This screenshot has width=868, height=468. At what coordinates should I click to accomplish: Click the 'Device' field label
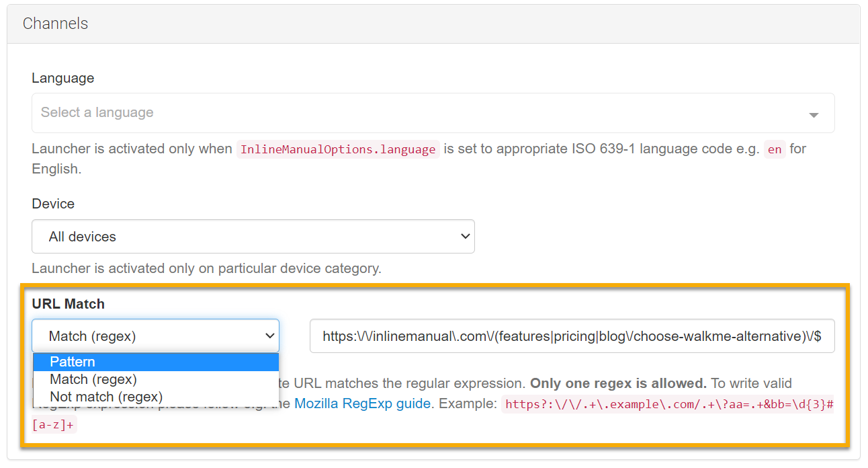[53, 204]
